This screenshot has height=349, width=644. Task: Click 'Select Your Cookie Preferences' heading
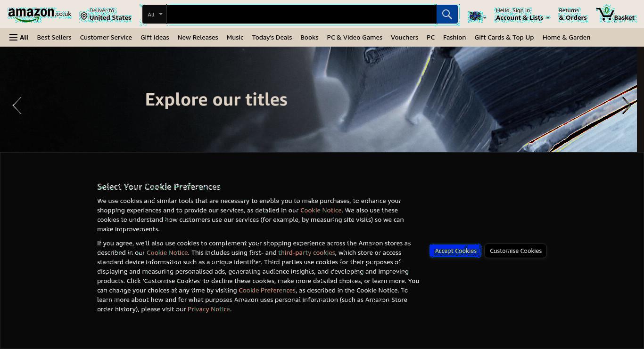click(x=159, y=187)
